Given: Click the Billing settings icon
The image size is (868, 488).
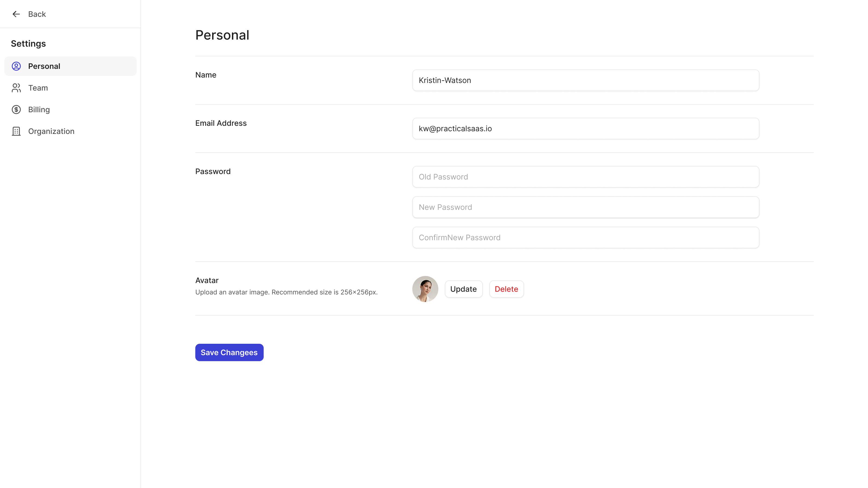Looking at the screenshot, I should coord(16,110).
